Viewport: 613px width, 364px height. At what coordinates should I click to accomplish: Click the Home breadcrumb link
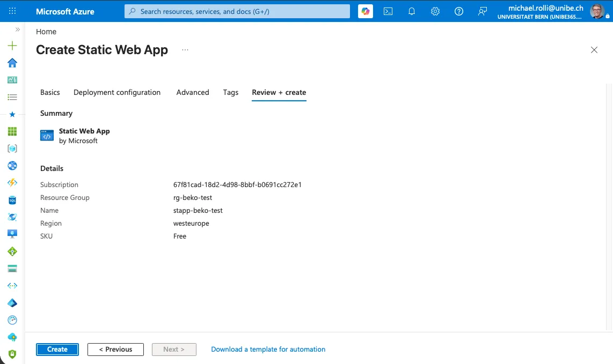click(46, 32)
